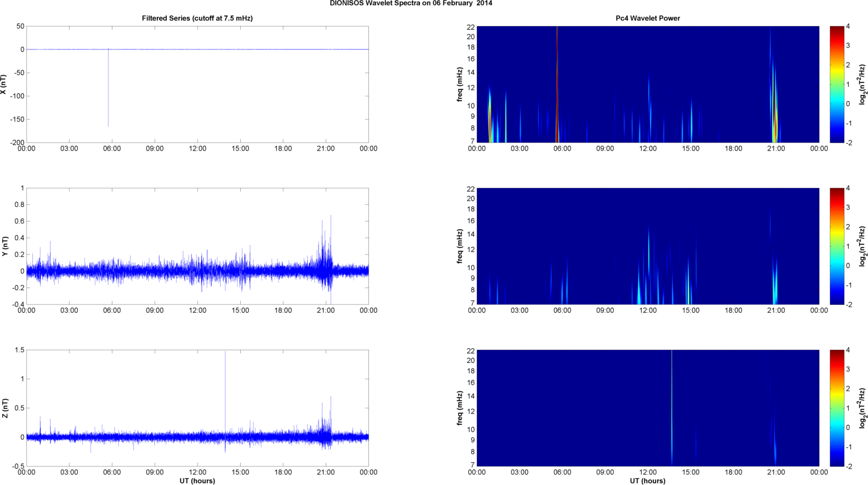This screenshot has width=868, height=485.
Task: Click the 50 tick atop X (nT) axis
Action: pos(20,26)
